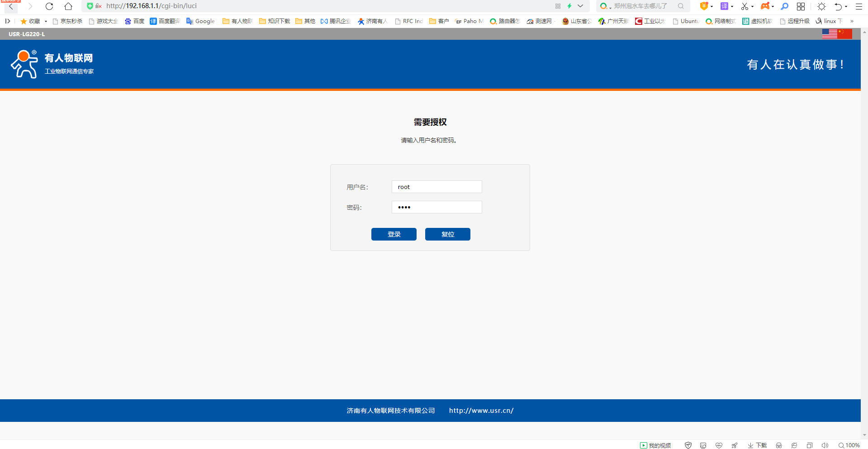Click the 登录 login button
This screenshot has height=449, width=868.
pyautogui.click(x=394, y=234)
